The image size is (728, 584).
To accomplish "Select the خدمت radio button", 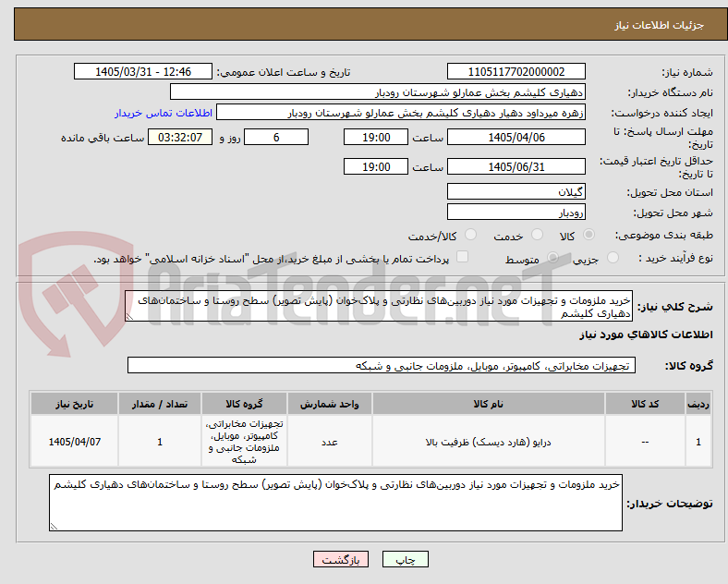I will [537, 235].
